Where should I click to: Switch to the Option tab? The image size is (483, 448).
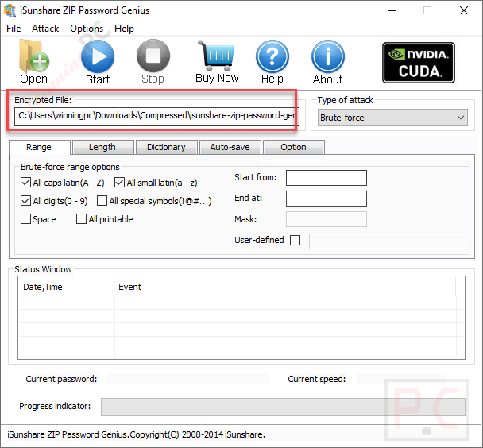click(294, 147)
